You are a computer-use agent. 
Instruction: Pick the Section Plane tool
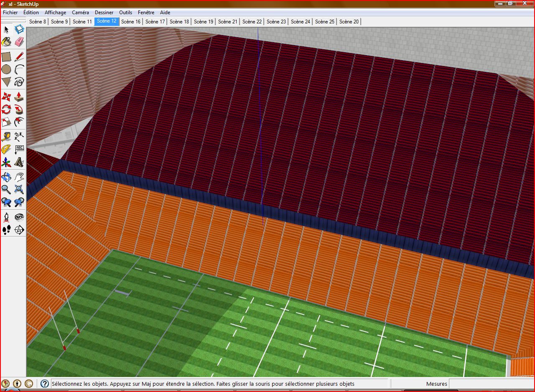(x=19, y=229)
